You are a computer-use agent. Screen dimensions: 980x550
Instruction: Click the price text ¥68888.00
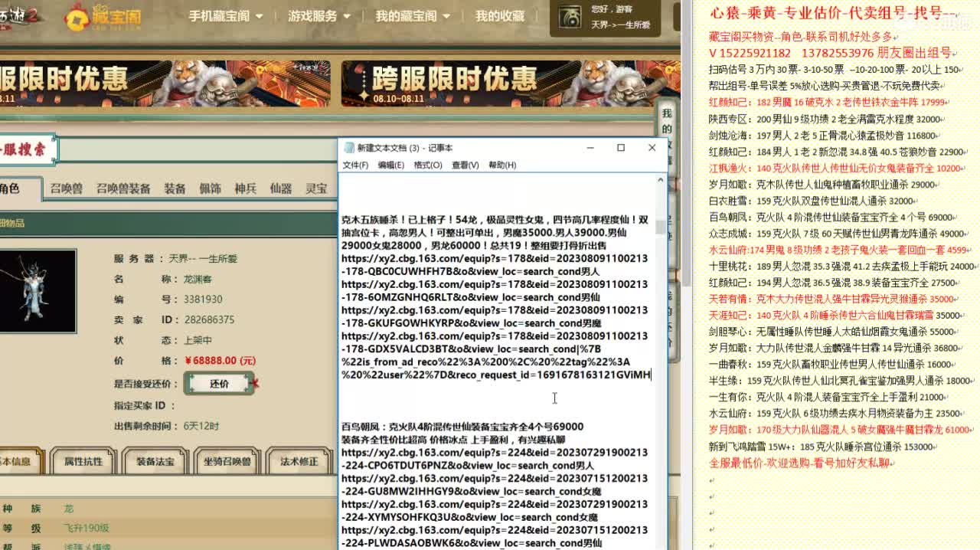coord(220,360)
